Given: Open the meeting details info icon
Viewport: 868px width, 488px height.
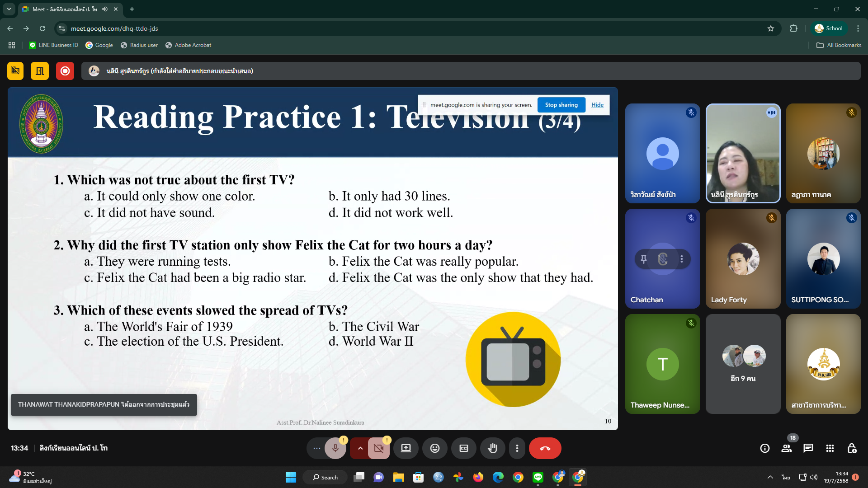Looking at the screenshot, I should tap(765, 448).
